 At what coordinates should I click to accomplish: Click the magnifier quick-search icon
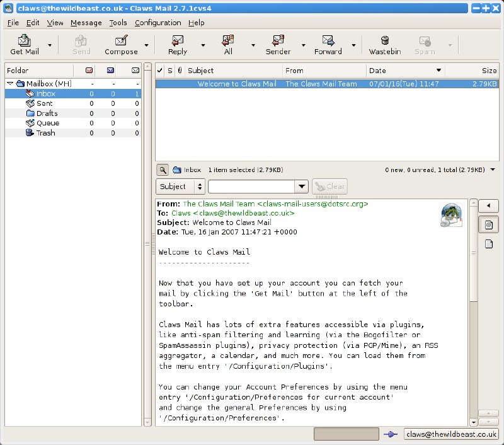(163, 170)
